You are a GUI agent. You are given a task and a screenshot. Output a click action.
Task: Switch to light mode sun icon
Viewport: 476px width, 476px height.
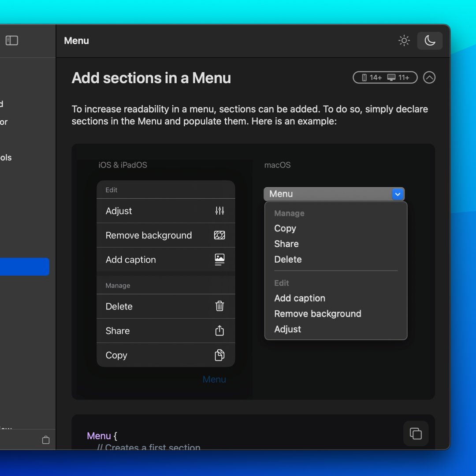[x=404, y=41]
